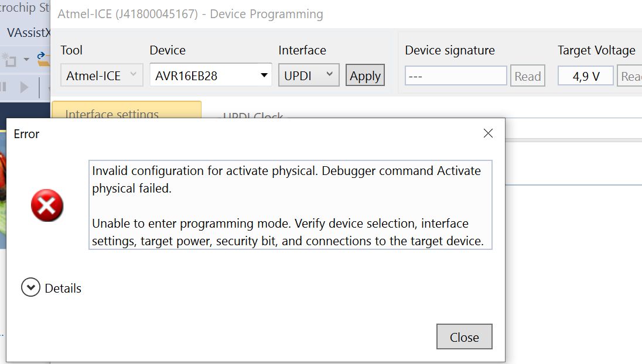Screen dimensions: 642x364
Task: Click the Target Voltage 4,9 V field
Action: [x=586, y=76]
